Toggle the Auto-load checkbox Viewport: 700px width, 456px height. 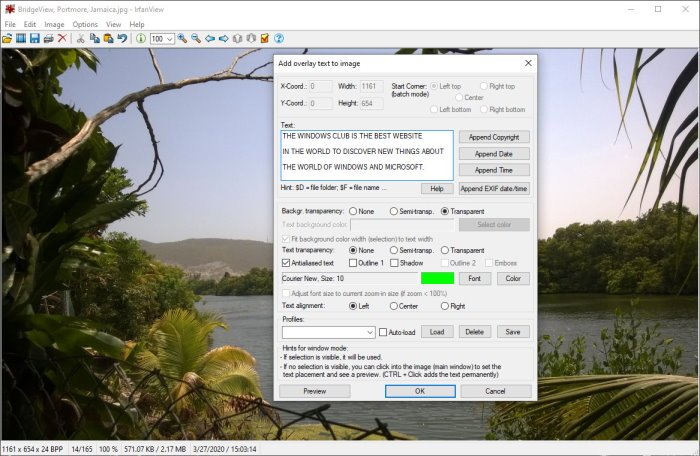[x=383, y=332]
